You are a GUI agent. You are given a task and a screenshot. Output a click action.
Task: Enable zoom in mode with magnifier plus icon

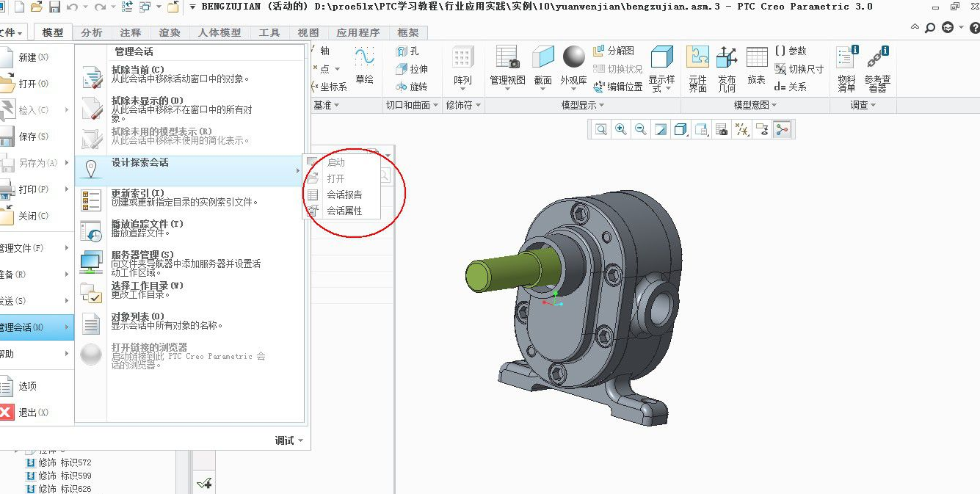point(620,129)
